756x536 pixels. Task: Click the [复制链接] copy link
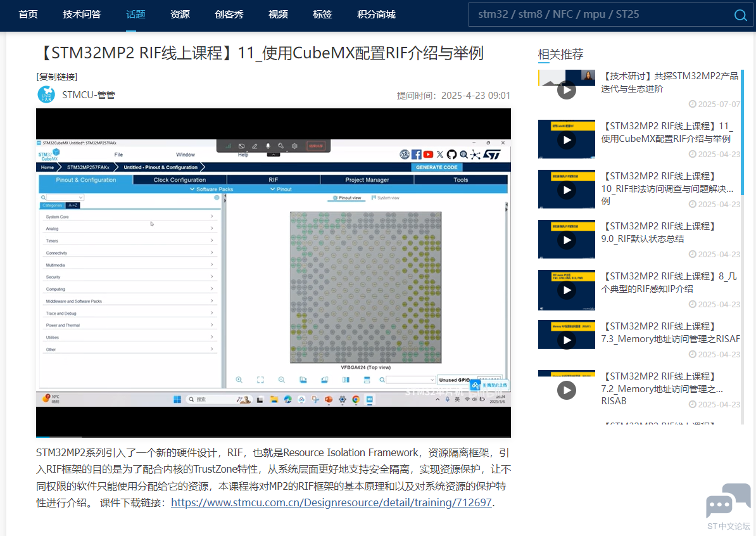click(57, 77)
